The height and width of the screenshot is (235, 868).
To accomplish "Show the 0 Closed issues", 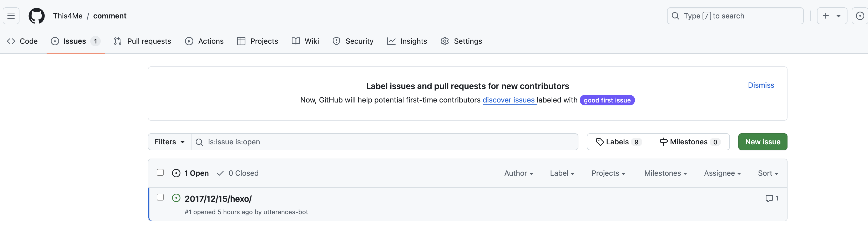I will point(238,173).
